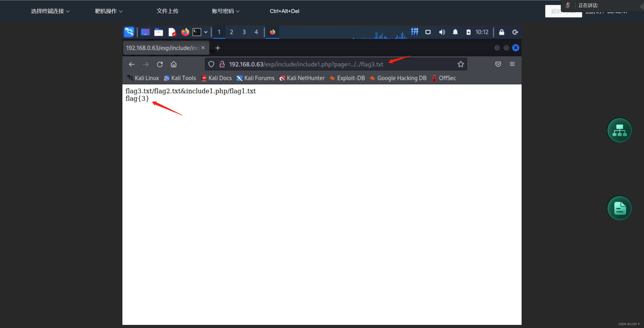Click the Pinyin input method indicator
Viewport: 644px width, 328px height.
(x=415, y=32)
